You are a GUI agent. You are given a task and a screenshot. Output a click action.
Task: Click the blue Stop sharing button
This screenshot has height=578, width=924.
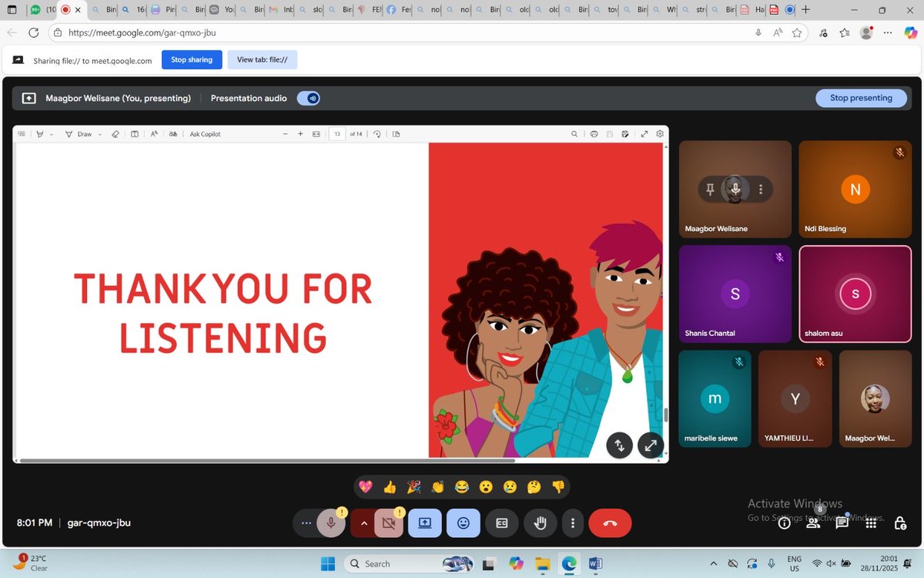[x=192, y=59]
